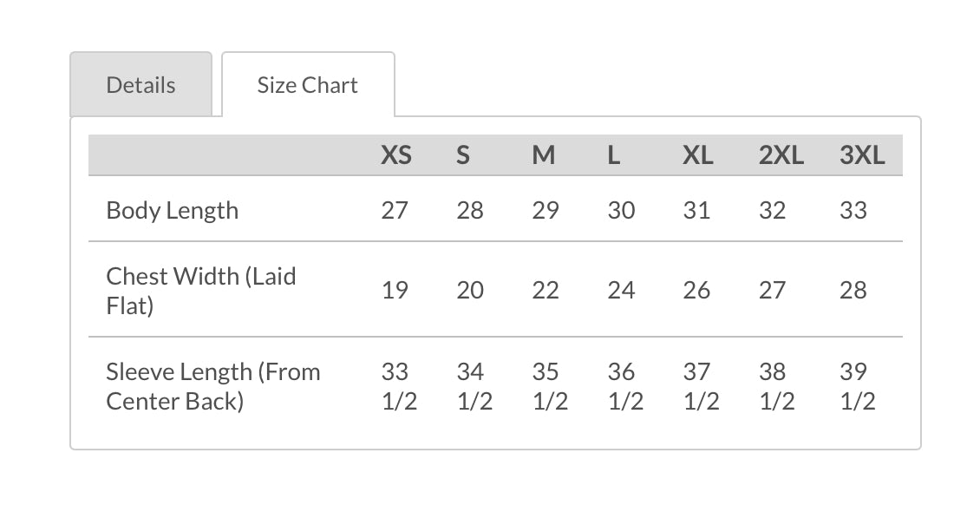Click the 2XL column header
Viewport: 980px width, 512px height.
(781, 155)
